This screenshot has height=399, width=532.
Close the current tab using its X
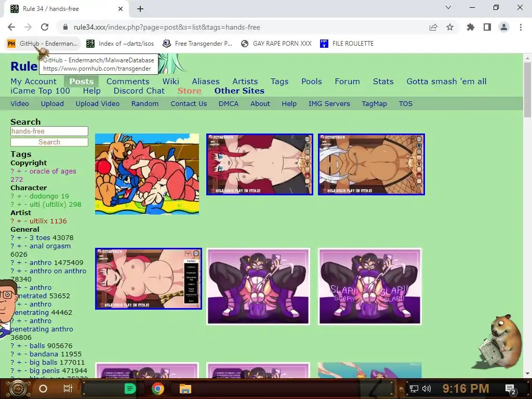point(121,9)
